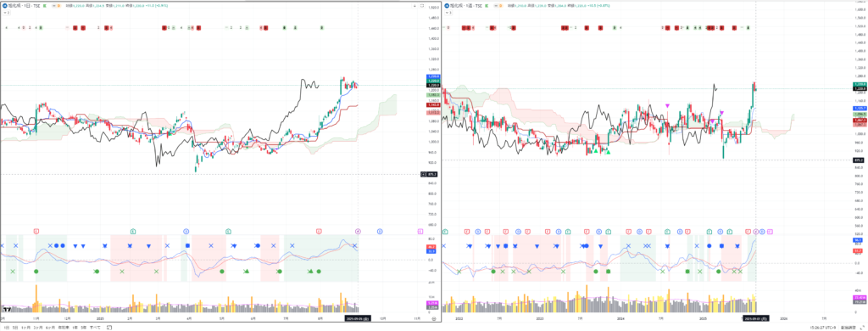The image size is (868, 331).
Task: Open the last purple square event marker on left chart
Action: coord(420,231)
